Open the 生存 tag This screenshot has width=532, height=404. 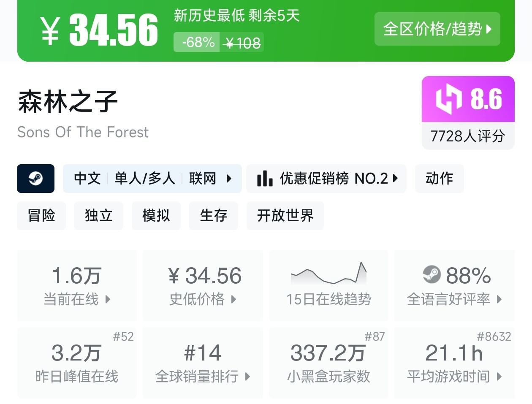[214, 216]
